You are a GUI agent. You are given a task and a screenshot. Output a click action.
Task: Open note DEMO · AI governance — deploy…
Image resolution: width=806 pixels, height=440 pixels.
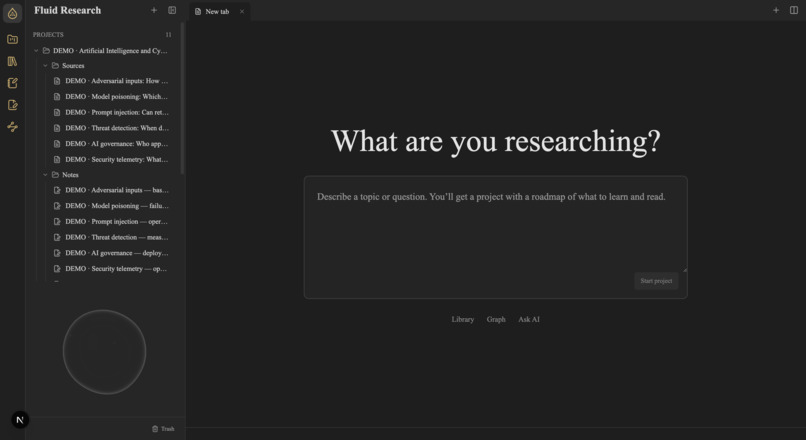pos(117,253)
